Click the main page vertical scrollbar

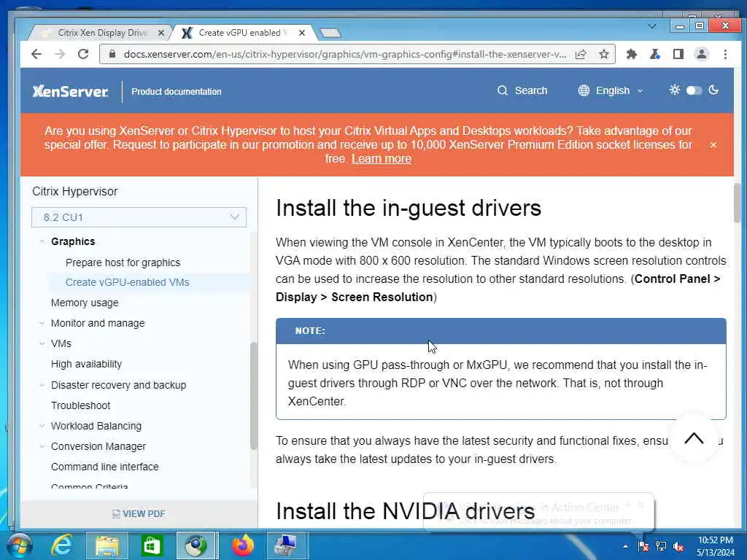[738, 203]
